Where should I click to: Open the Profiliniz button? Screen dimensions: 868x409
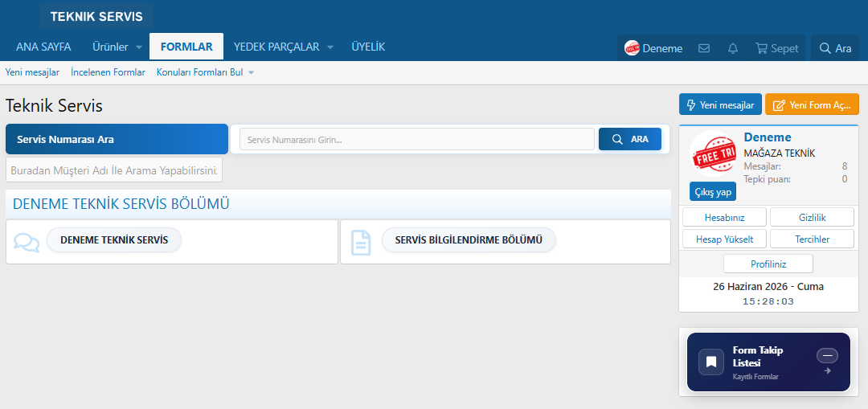pos(768,264)
